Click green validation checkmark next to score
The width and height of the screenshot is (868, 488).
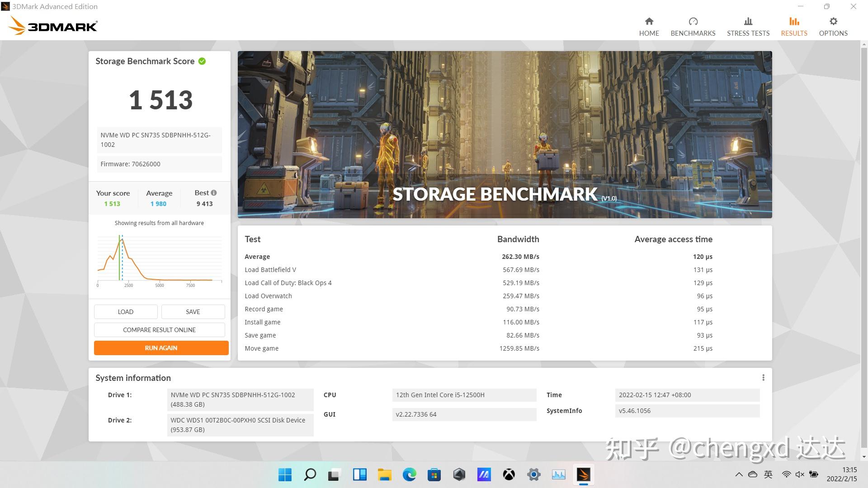(202, 61)
